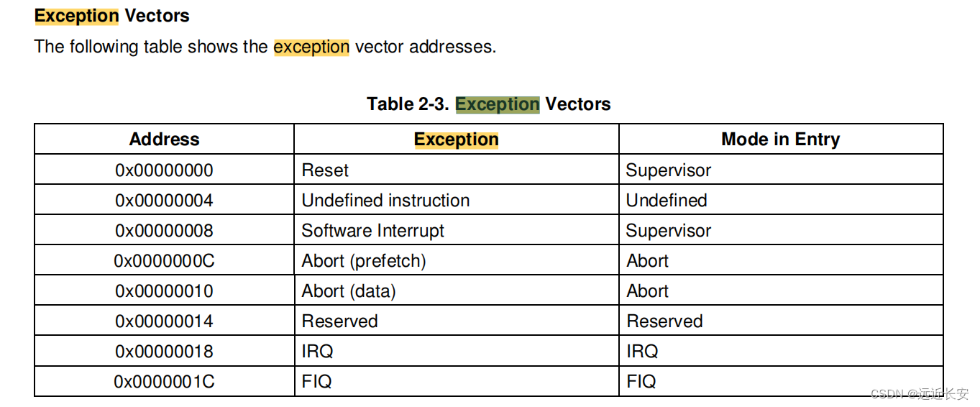Click the Mode in Entry header
980x407 pixels.
(x=780, y=140)
